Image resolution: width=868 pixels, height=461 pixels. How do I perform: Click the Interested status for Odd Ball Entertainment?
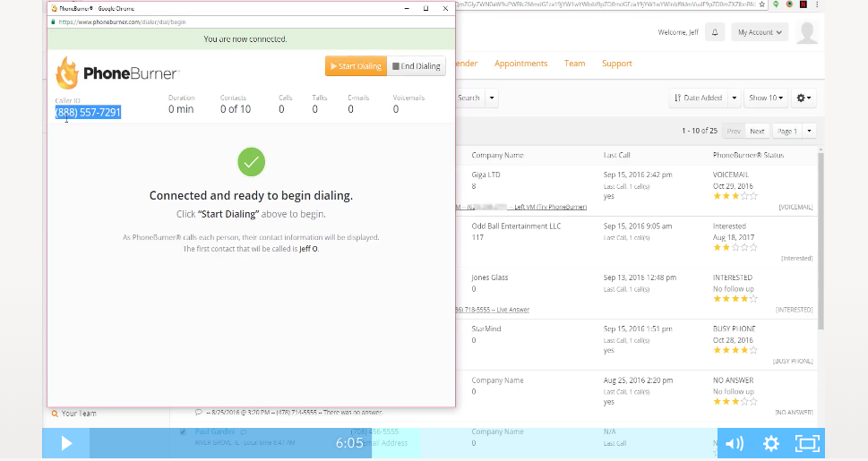point(729,226)
